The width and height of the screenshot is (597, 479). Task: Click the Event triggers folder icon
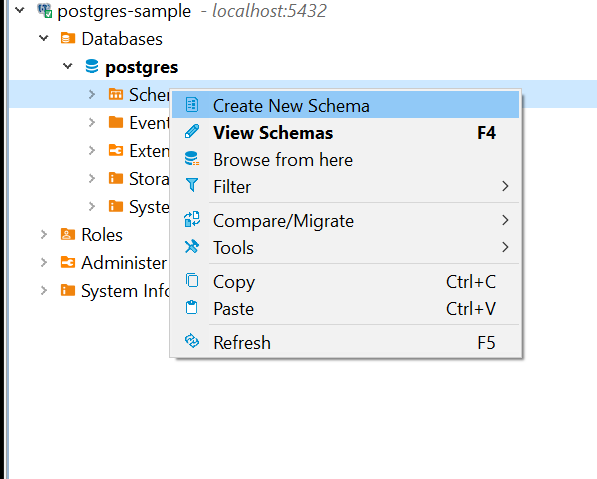[116, 122]
